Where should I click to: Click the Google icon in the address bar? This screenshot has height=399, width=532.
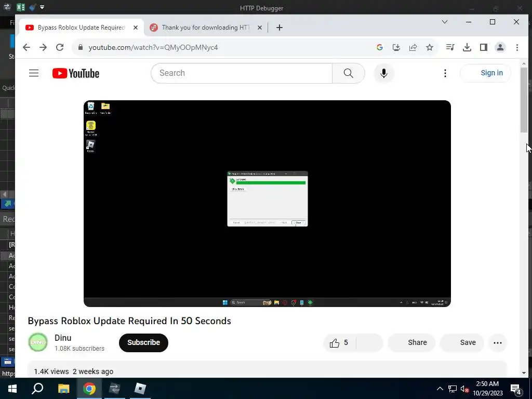[x=380, y=47]
